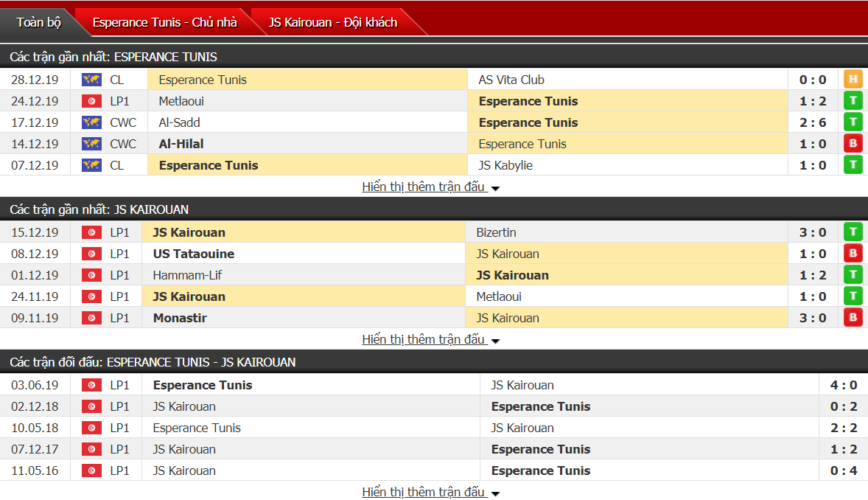868x500 pixels.
Task: Click the 2 : 6 score for Al-Sadd match
Action: click(813, 122)
